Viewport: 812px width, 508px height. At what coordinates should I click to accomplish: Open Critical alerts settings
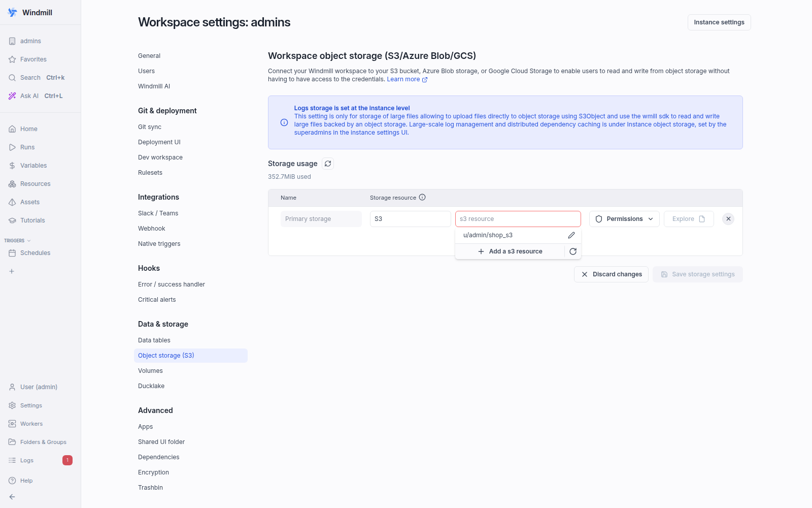click(157, 300)
